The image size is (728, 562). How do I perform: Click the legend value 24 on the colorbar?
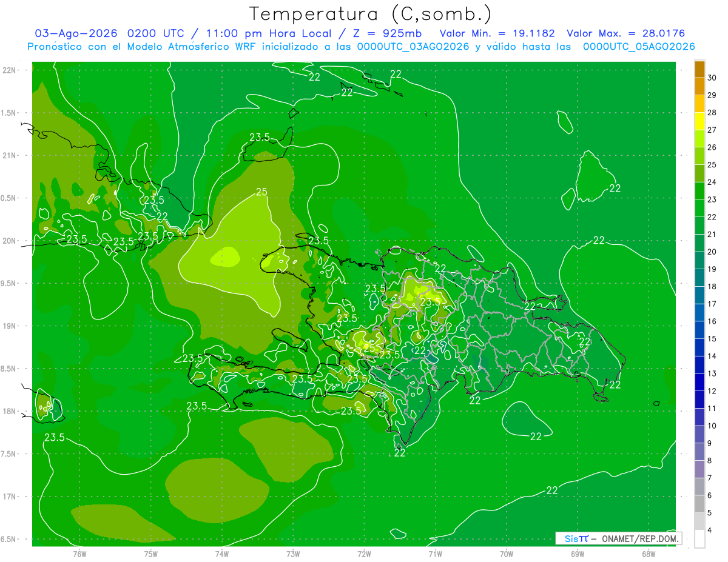point(712,182)
